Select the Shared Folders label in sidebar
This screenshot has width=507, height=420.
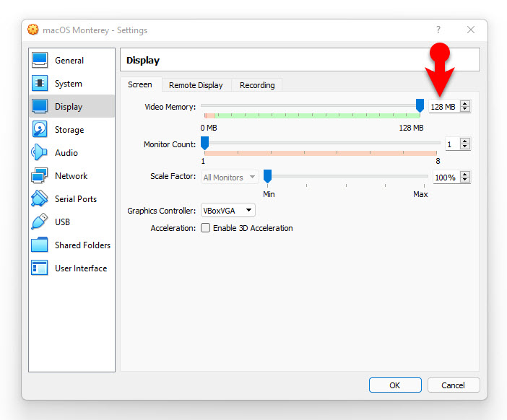[x=82, y=245]
